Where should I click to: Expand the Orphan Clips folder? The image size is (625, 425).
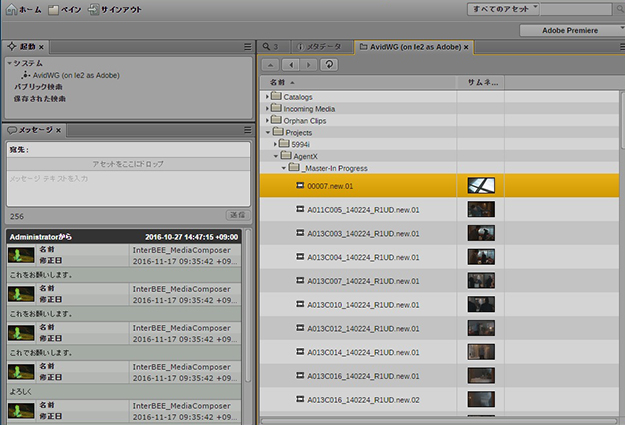[267, 120]
